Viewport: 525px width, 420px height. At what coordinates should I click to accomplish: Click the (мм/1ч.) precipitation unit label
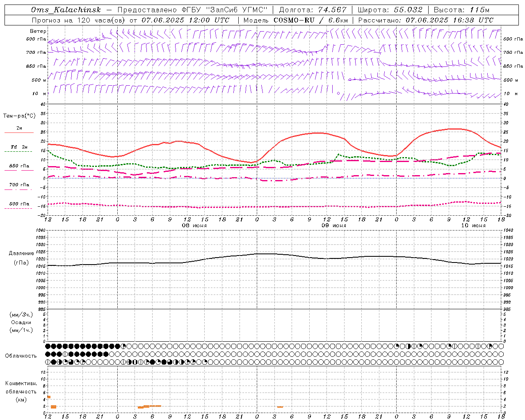21,330
